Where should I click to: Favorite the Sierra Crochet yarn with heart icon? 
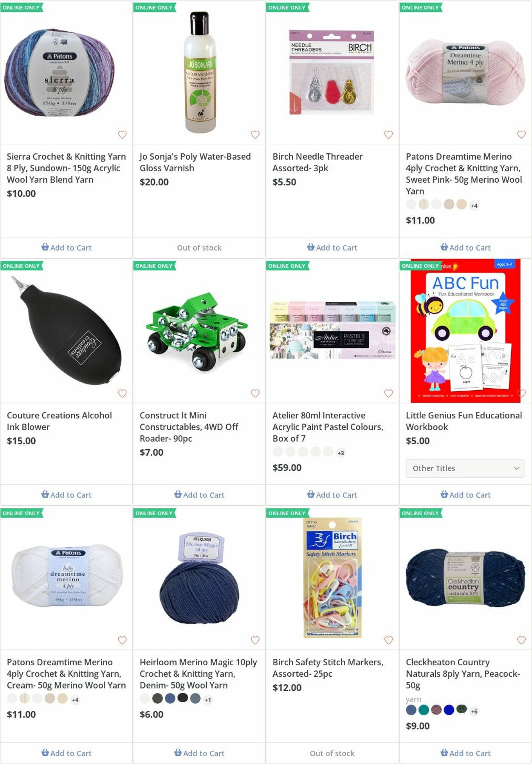[x=122, y=134]
